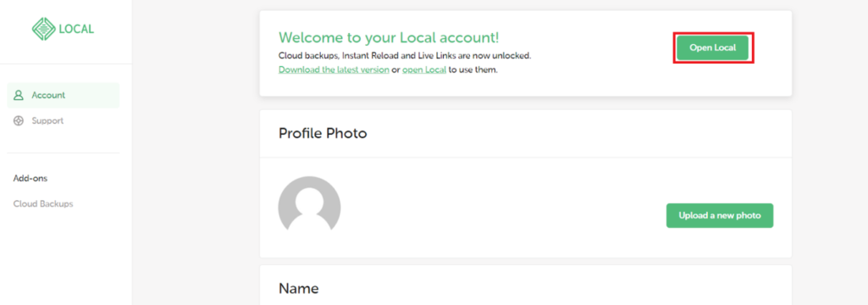
Task: Click the Local diamond logo icon
Action: (x=44, y=29)
